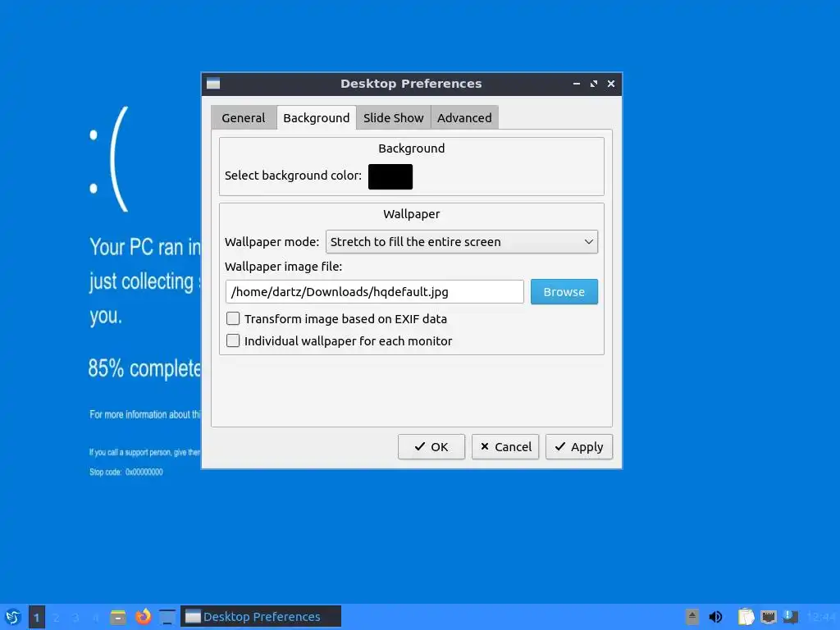Viewport: 840px width, 630px height.
Task: Apply the wallpaper settings
Action: click(579, 447)
